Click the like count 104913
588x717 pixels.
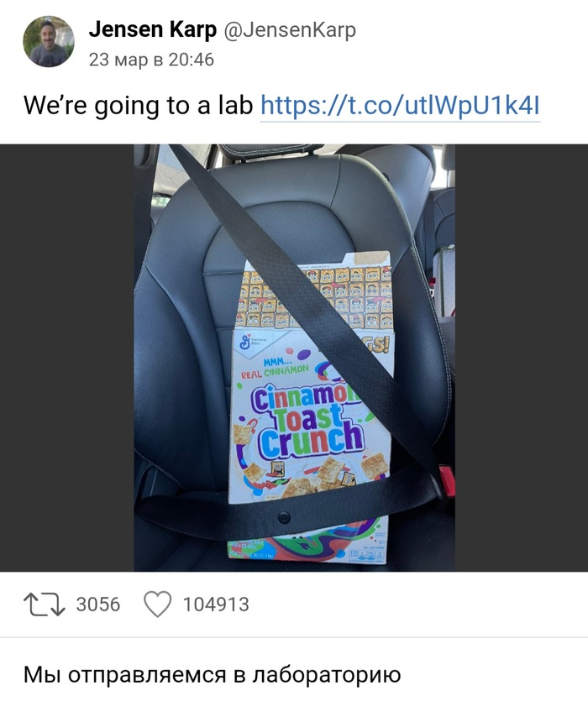[216, 604]
